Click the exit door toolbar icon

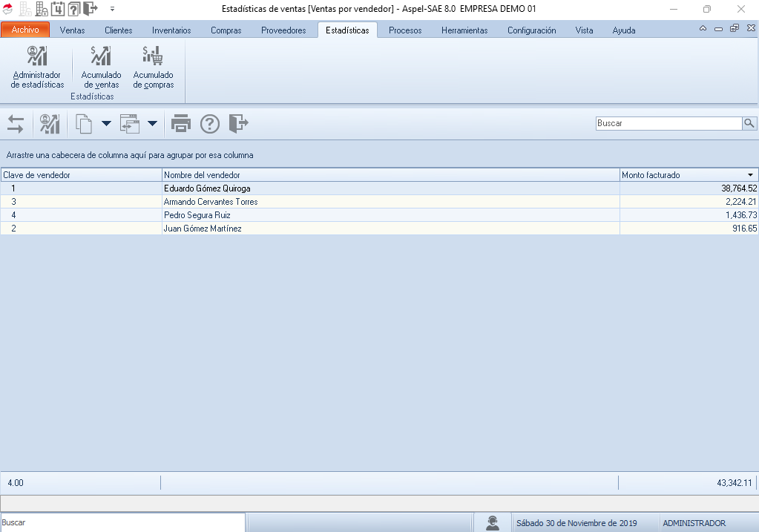[x=238, y=124]
